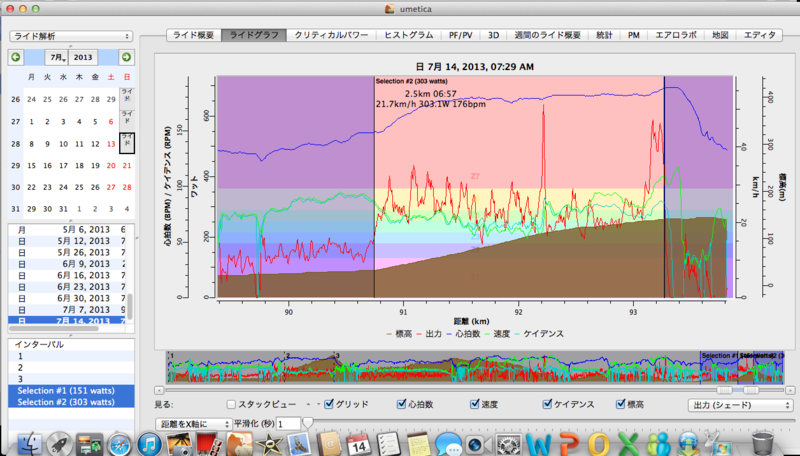Switch to クリティカルパワー tab
This screenshot has height=456, width=800.
click(331, 35)
